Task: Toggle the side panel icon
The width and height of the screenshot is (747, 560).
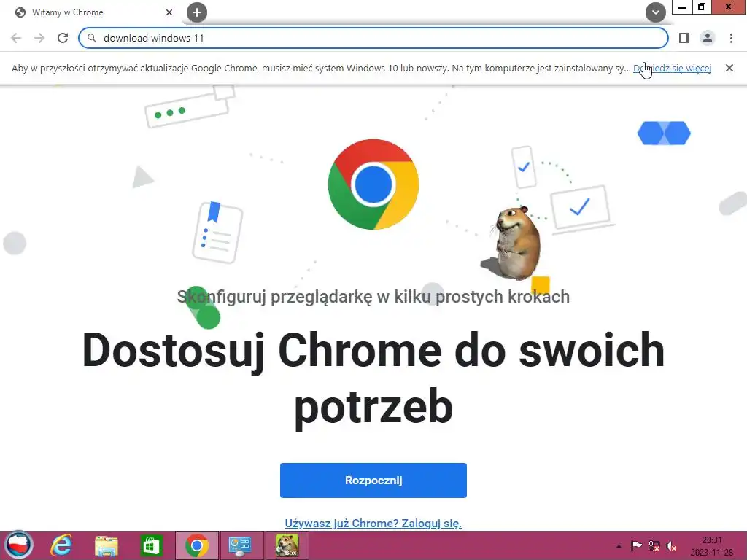Action: pyautogui.click(x=684, y=38)
